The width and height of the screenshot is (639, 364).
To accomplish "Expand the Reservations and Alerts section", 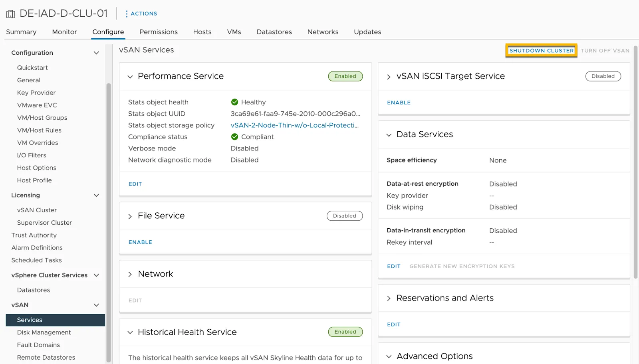I will (389, 299).
